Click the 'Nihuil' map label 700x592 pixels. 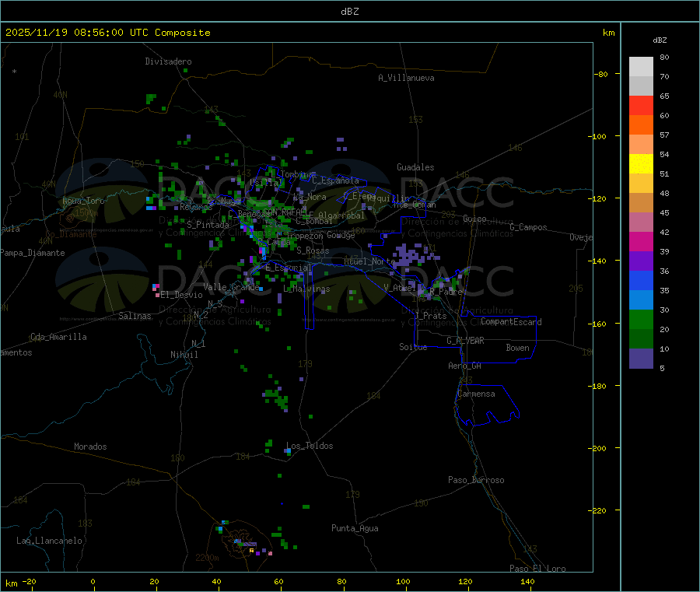(184, 355)
